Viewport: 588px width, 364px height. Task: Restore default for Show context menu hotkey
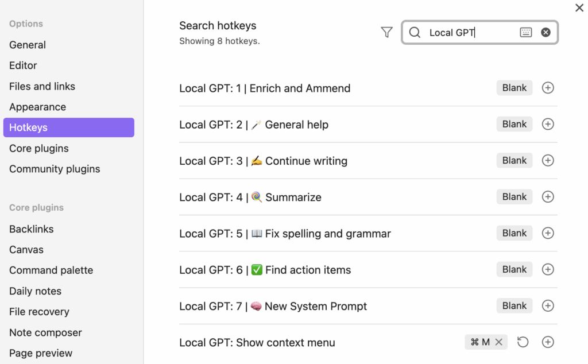(x=523, y=342)
